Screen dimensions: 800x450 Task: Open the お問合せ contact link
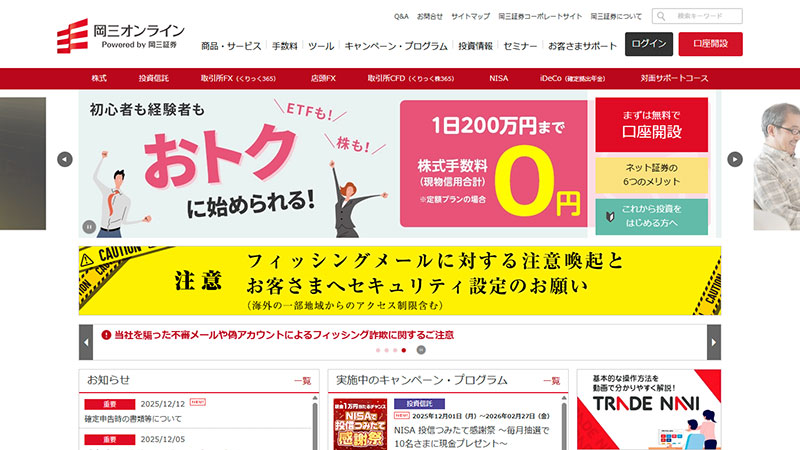(x=430, y=16)
